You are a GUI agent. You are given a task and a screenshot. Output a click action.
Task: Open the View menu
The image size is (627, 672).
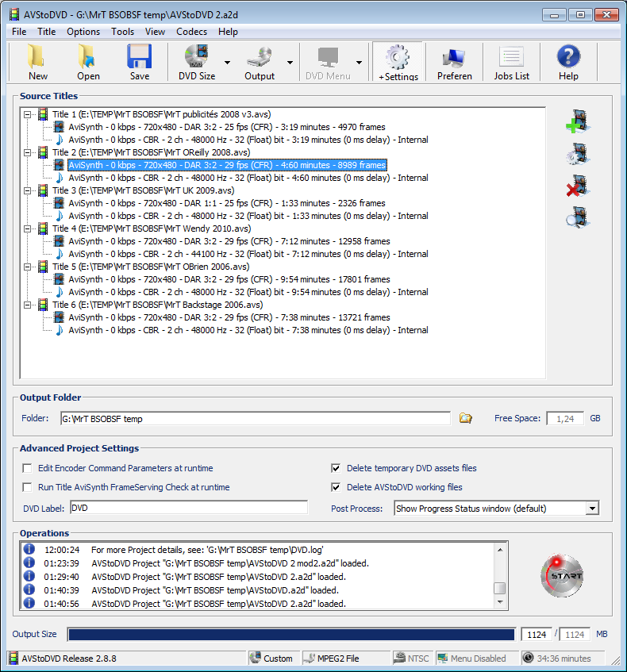coord(155,32)
